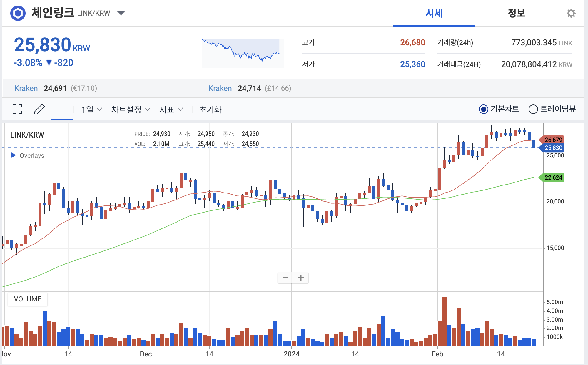The height and width of the screenshot is (365, 588).
Task: Open the 차트설정 dropdown
Action: [131, 109]
